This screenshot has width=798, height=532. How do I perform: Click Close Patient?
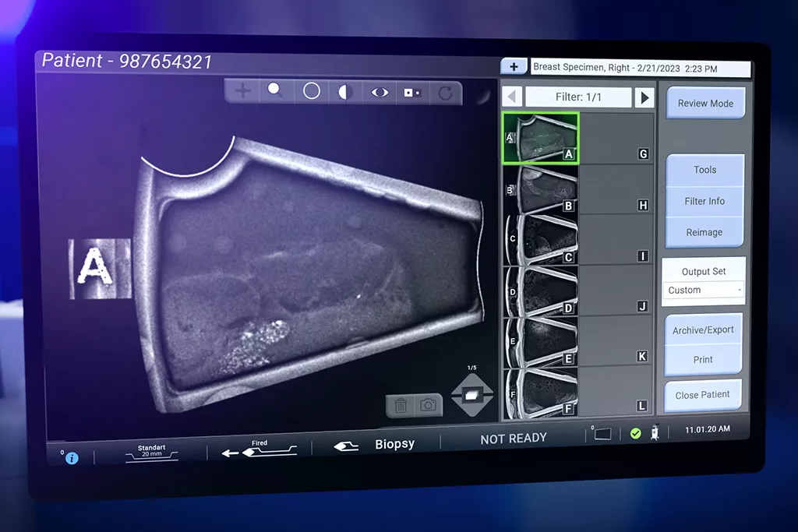702,395
